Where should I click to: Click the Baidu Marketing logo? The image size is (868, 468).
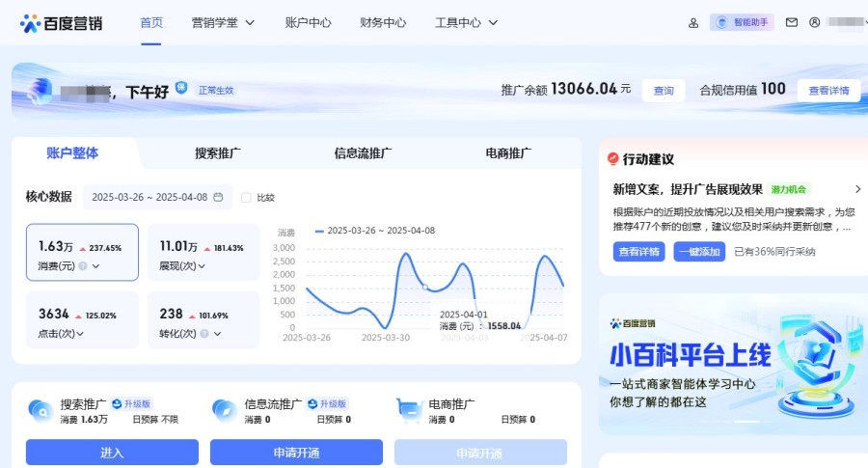(x=61, y=23)
